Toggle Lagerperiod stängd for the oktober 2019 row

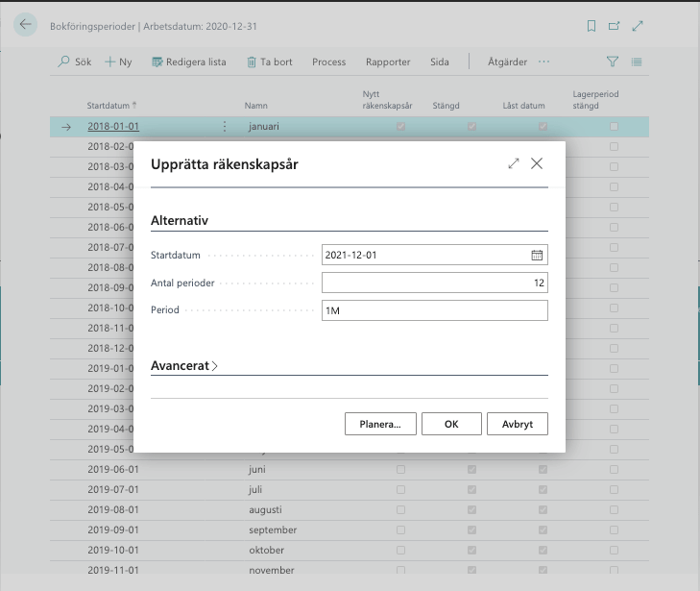(x=614, y=550)
